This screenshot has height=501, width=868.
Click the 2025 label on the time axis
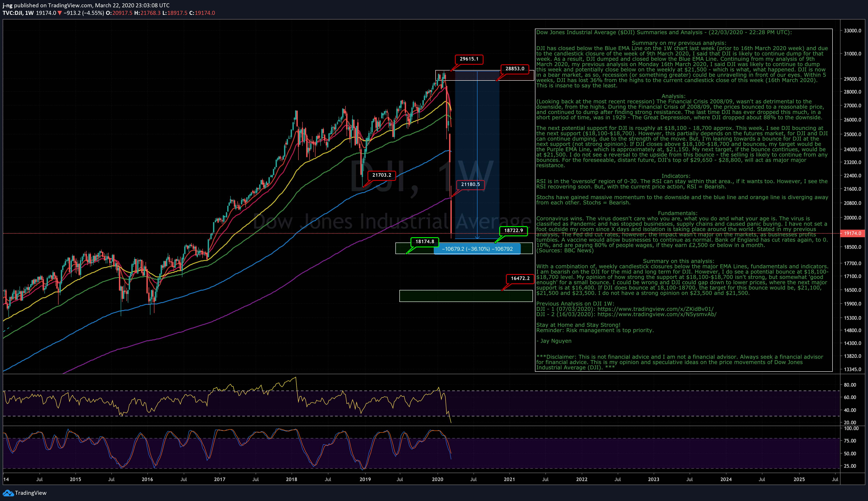pyautogui.click(x=799, y=479)
